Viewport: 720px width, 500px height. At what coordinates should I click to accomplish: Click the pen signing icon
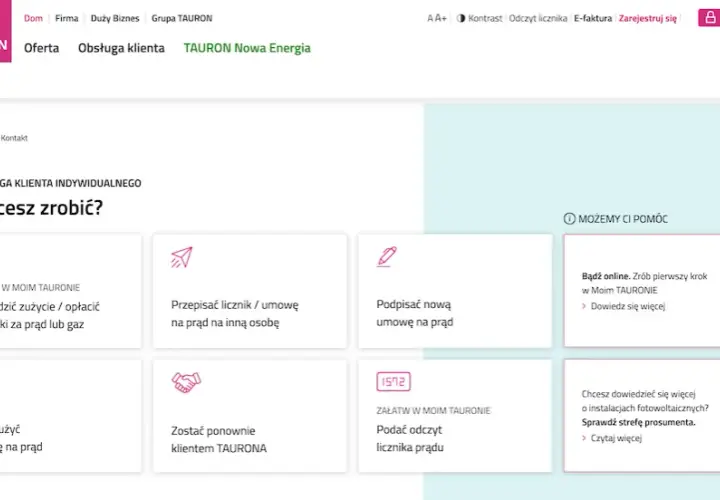click(x=387, y=257)
